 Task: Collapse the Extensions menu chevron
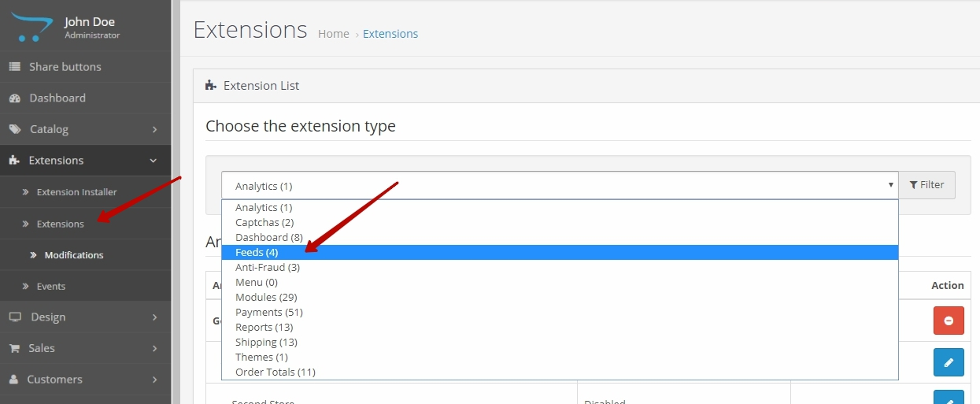(x=153, y=161)
